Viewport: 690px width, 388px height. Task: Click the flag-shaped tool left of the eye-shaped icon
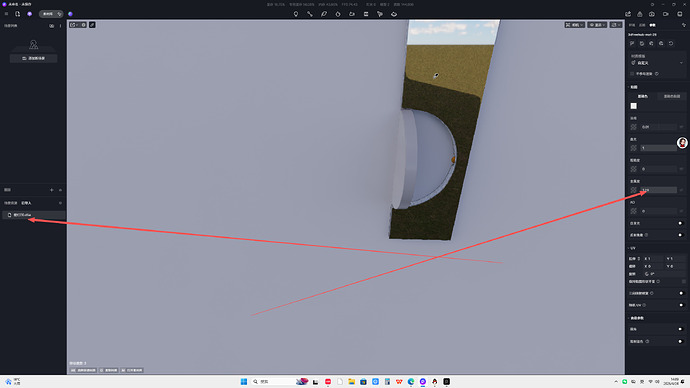click(x=380, y=14)
